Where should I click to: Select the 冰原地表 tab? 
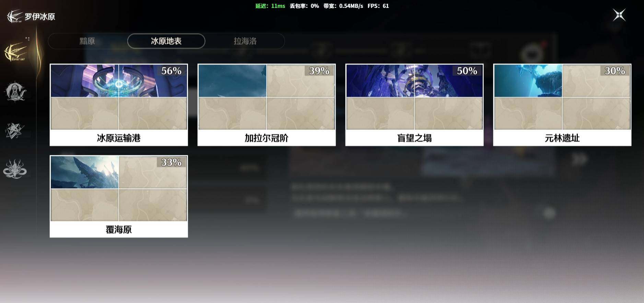click(166, 41)
